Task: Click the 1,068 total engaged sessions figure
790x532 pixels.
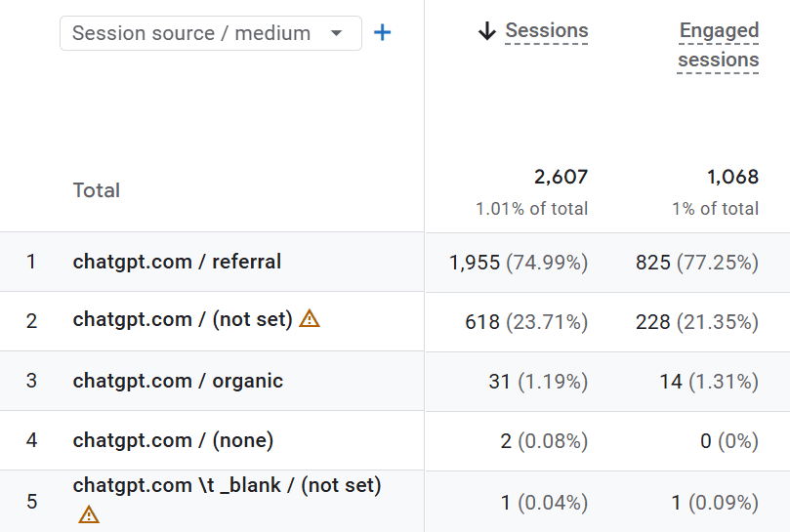Action: click(x=732, y=177)
